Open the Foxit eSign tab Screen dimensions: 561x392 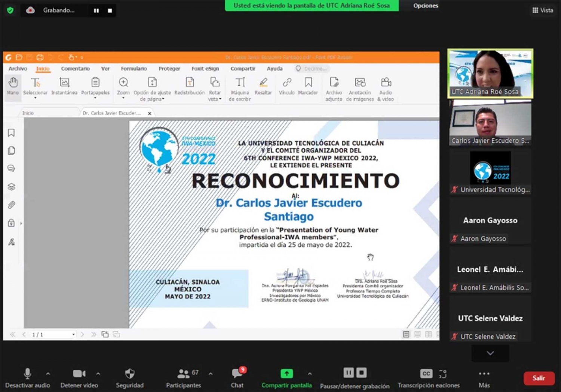pos(205,68)
